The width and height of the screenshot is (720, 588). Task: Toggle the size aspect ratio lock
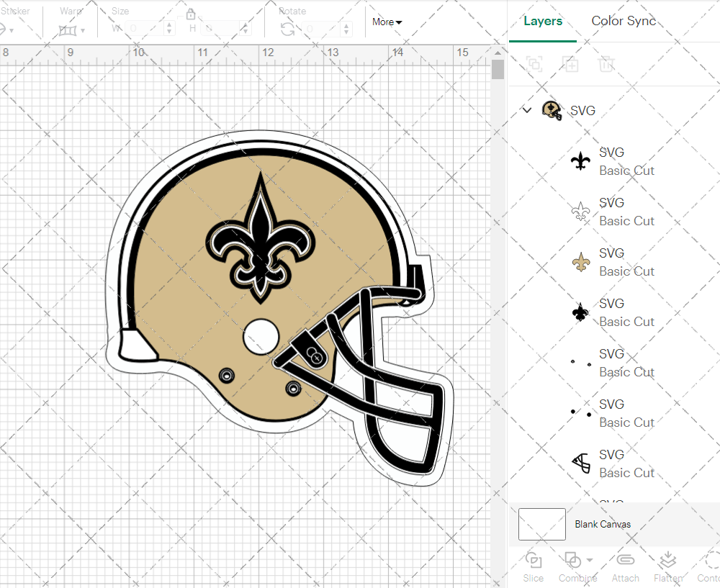(191, 14)
